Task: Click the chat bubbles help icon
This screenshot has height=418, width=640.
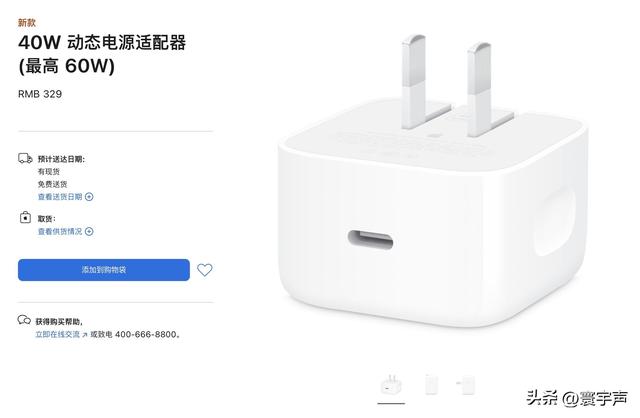Action: [24, 320]
